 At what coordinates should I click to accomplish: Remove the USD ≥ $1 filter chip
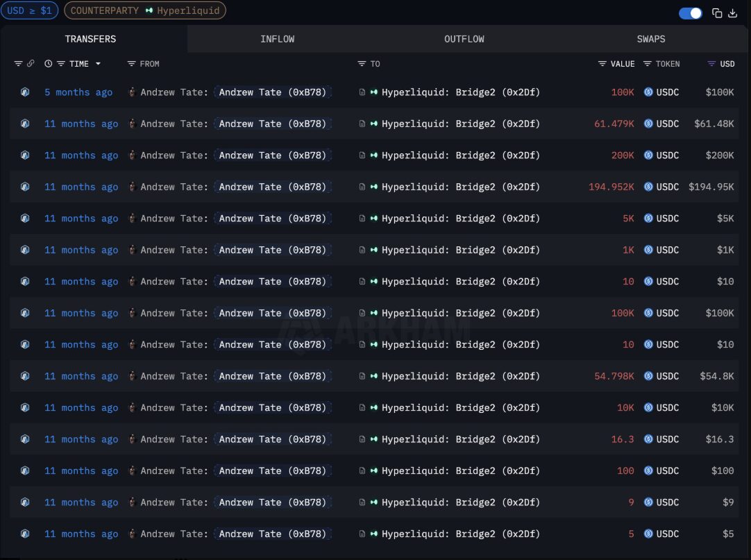pos(30,11)
